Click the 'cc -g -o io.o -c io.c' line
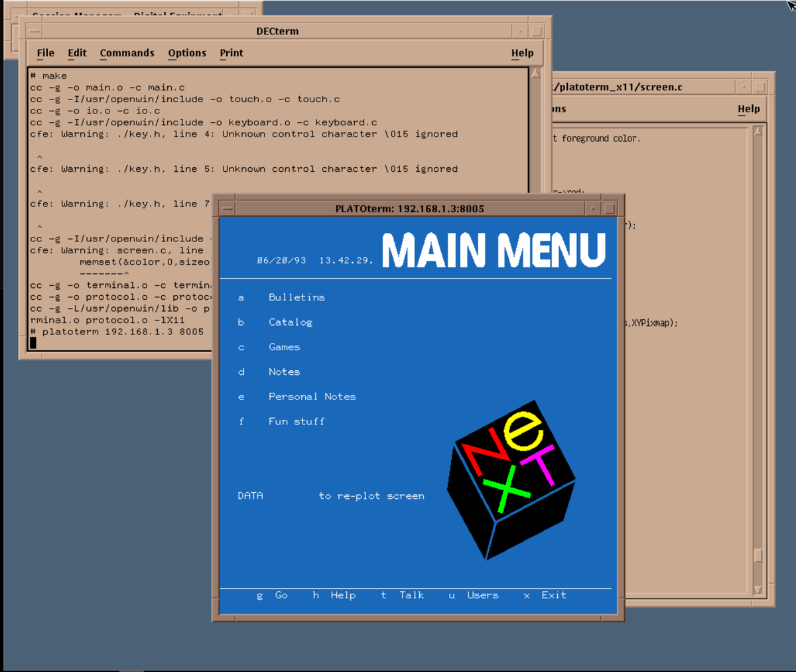The image size is (796, 672). 95,111
